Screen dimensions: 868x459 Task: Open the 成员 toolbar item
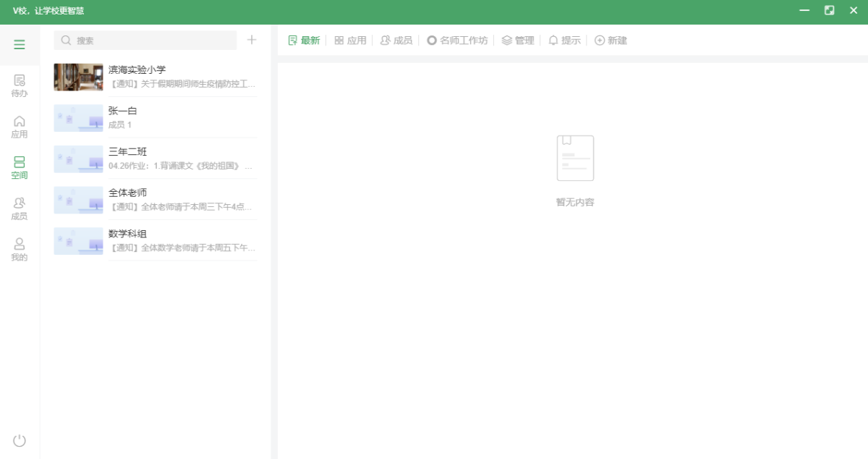pos(396,41)
